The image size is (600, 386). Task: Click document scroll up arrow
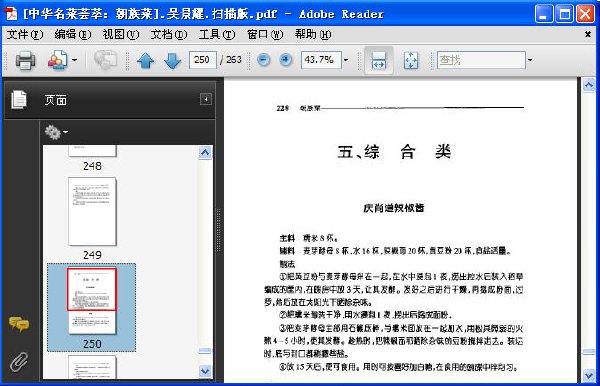coord(589,85)
